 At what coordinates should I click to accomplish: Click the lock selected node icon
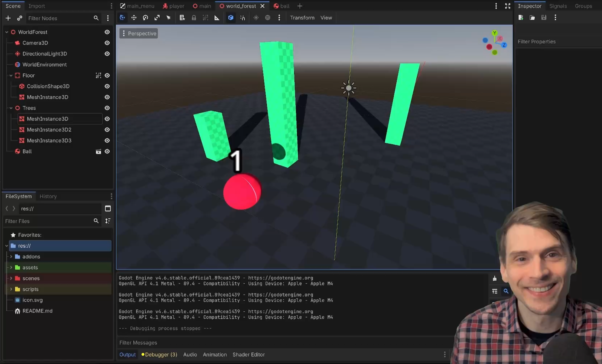pos(194,18)
